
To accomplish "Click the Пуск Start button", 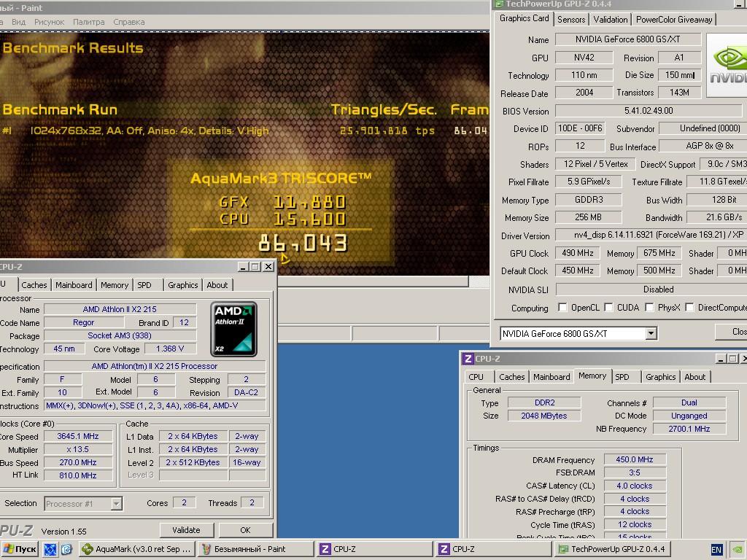I will [20, 549].
